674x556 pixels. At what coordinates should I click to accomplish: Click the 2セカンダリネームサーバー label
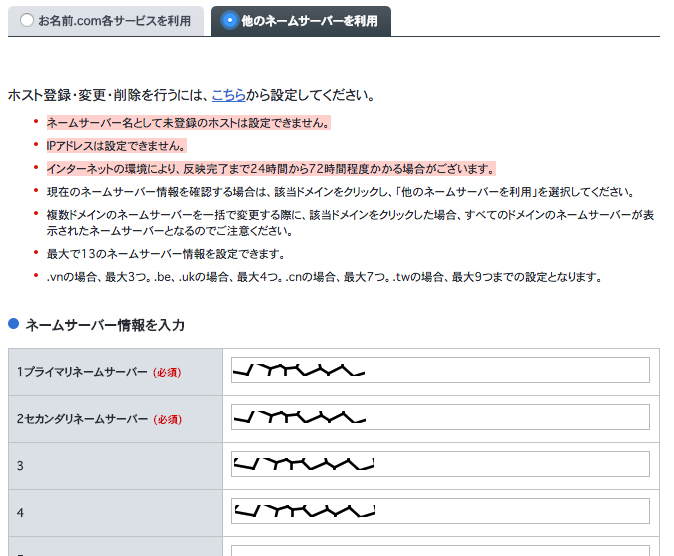coord(82,418)
